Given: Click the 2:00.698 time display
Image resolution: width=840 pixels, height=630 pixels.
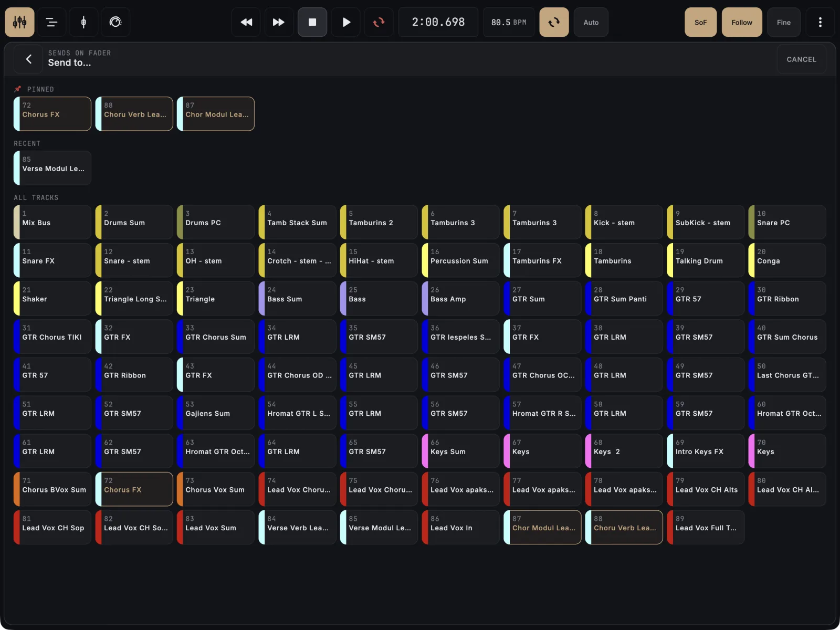Looking at the screenshot, I should point(438,22).
